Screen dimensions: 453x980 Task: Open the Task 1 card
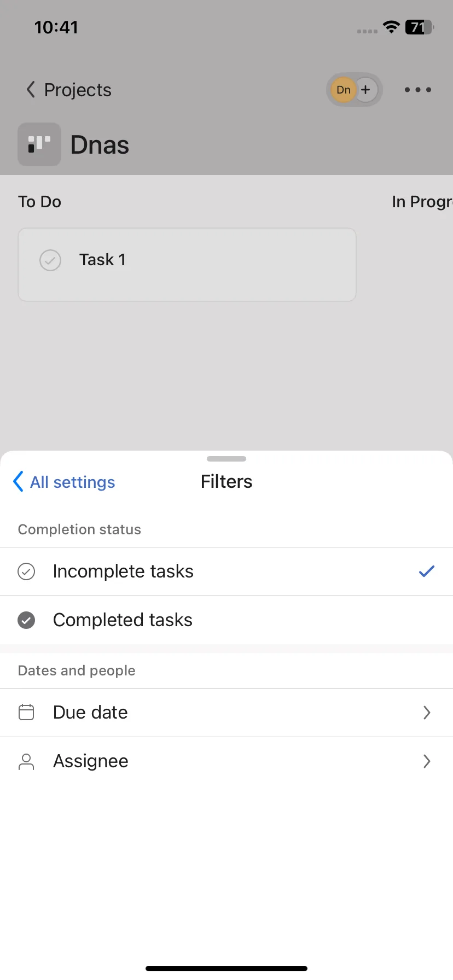pos(187,265)
